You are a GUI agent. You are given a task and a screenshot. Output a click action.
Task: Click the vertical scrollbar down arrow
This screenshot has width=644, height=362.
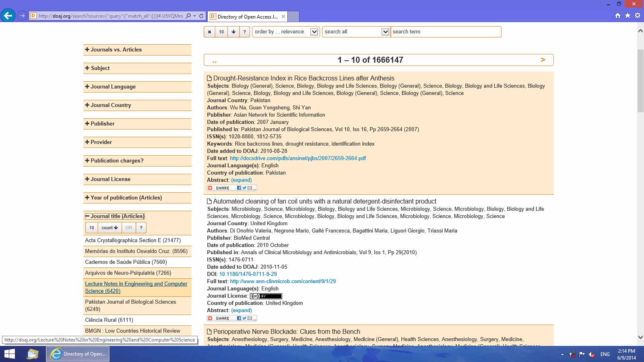(x=640, y=337)
